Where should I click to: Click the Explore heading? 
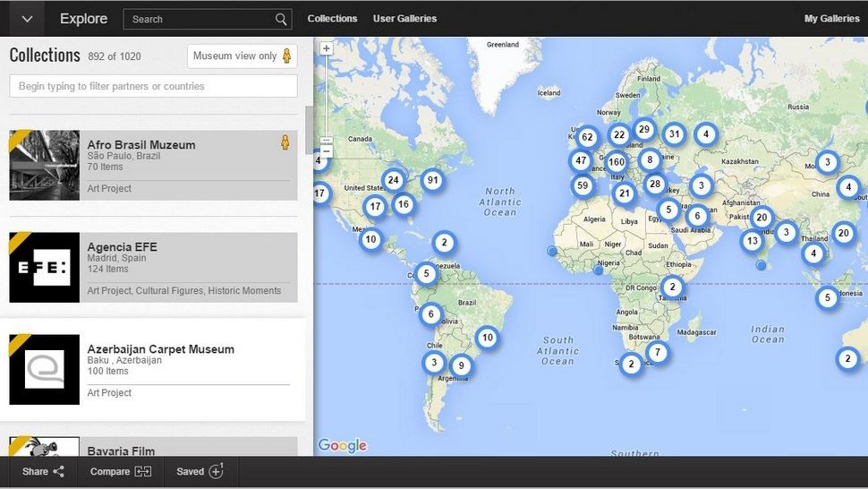point(83,19)
